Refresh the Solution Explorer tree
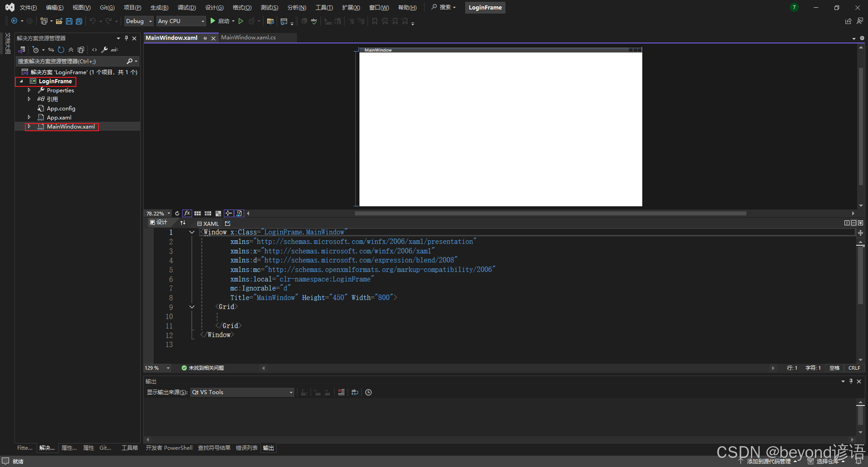 click(x=61, y=50)
